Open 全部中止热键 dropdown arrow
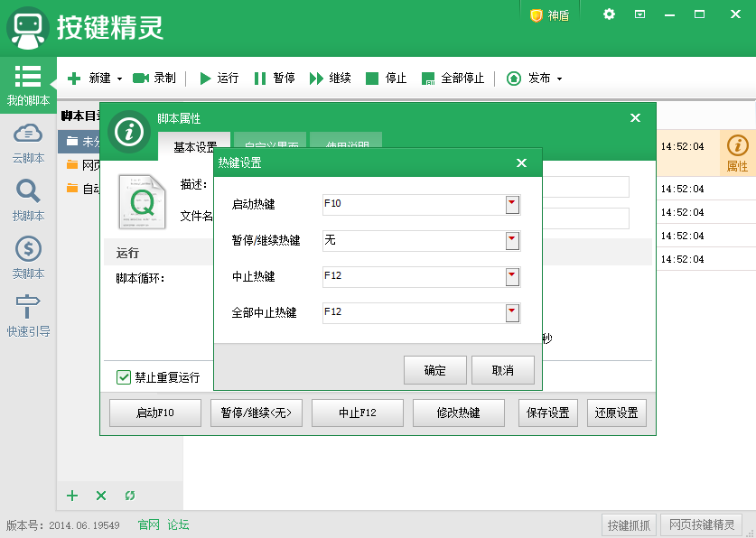The image size is (756, 538). click(x=512, y=313)
